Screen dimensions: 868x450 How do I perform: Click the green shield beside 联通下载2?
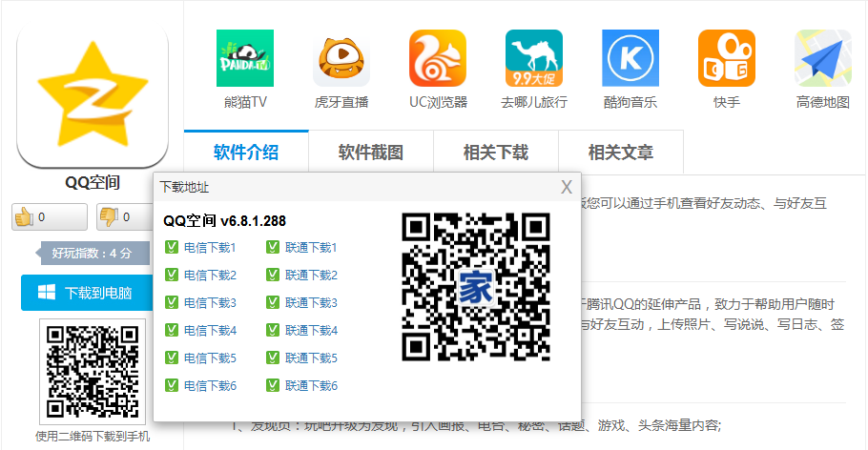[x=273, y=275]
